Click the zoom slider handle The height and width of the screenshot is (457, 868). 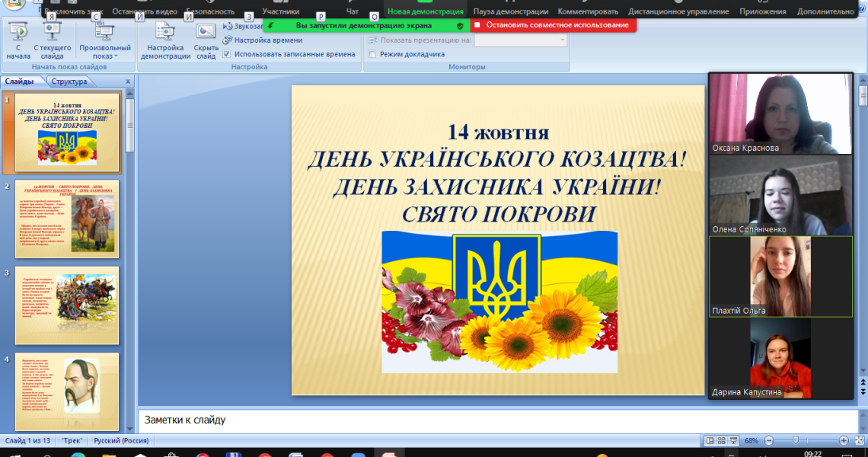(x=796, y=440)
